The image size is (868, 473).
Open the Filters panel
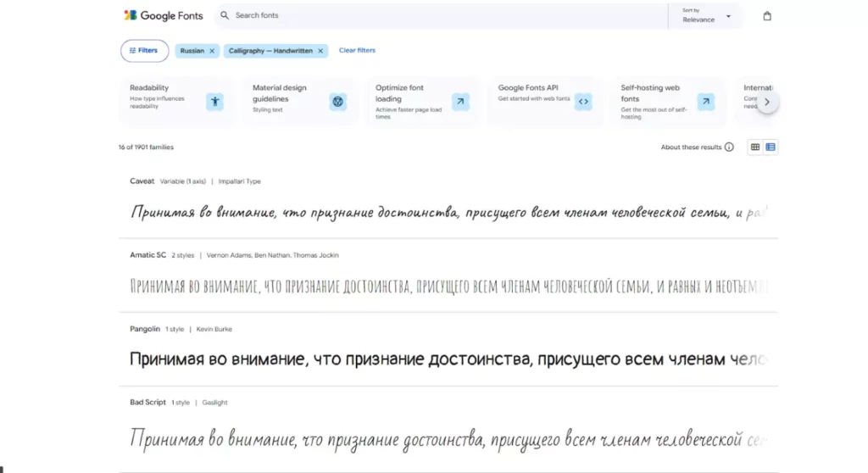(x=144, y=51)
